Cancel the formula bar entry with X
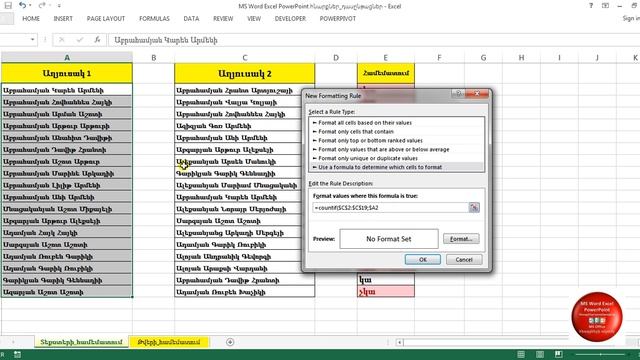This screenshot has height=360, width=640. 62,40
